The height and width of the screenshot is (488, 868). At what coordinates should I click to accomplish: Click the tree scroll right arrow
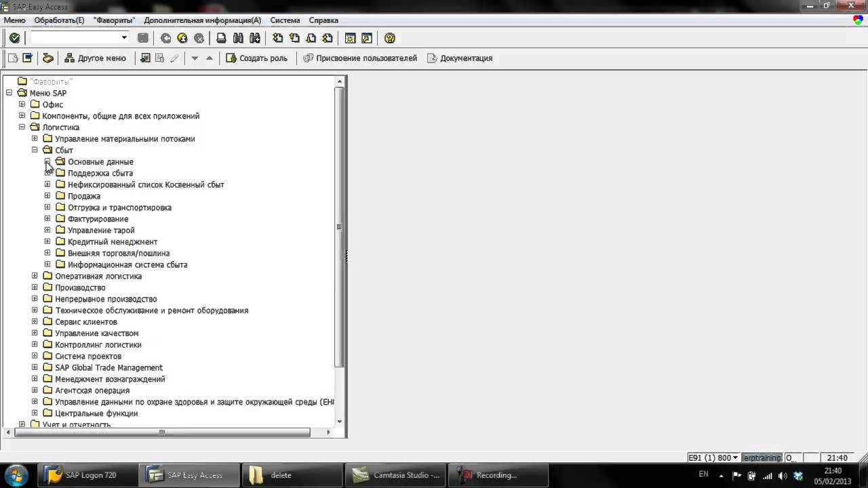[328, 432]
